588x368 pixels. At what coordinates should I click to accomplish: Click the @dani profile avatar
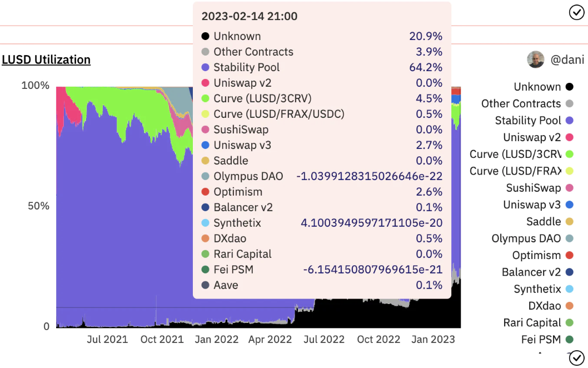536,59
